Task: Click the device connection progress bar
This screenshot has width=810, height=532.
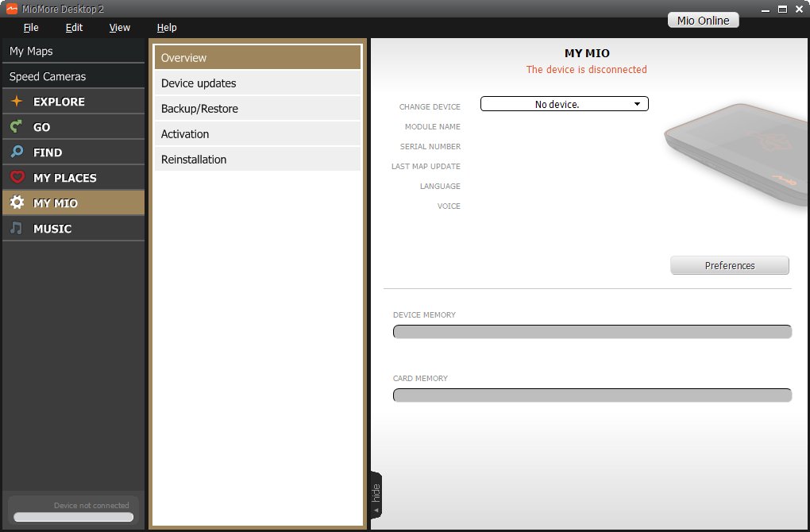Action: pyautogui.click(x=73, y=516)
